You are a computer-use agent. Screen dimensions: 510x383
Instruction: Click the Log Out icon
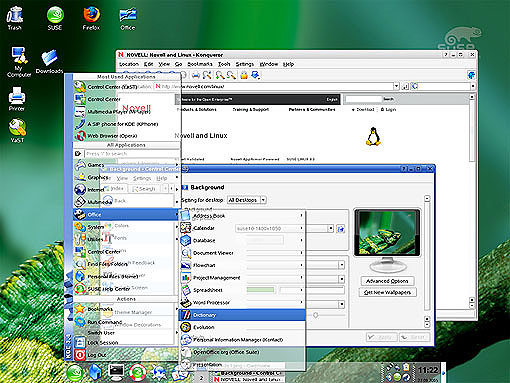tap(80, 355)
